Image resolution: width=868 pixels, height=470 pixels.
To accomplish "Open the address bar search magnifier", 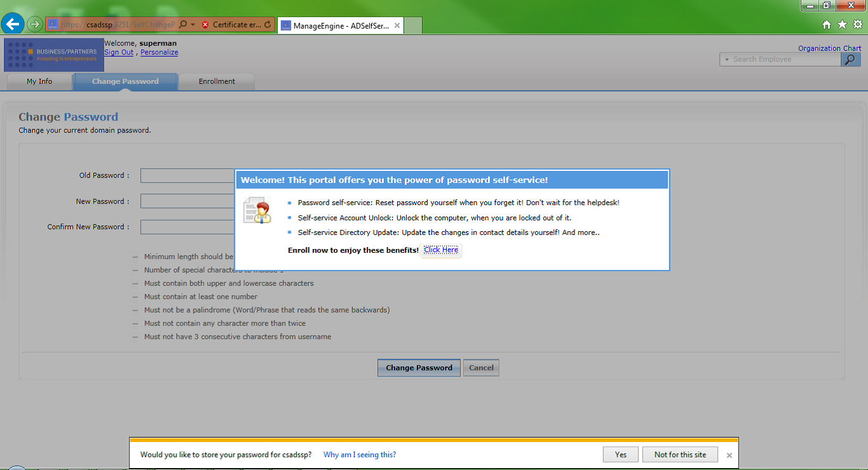I will (183, 25).
